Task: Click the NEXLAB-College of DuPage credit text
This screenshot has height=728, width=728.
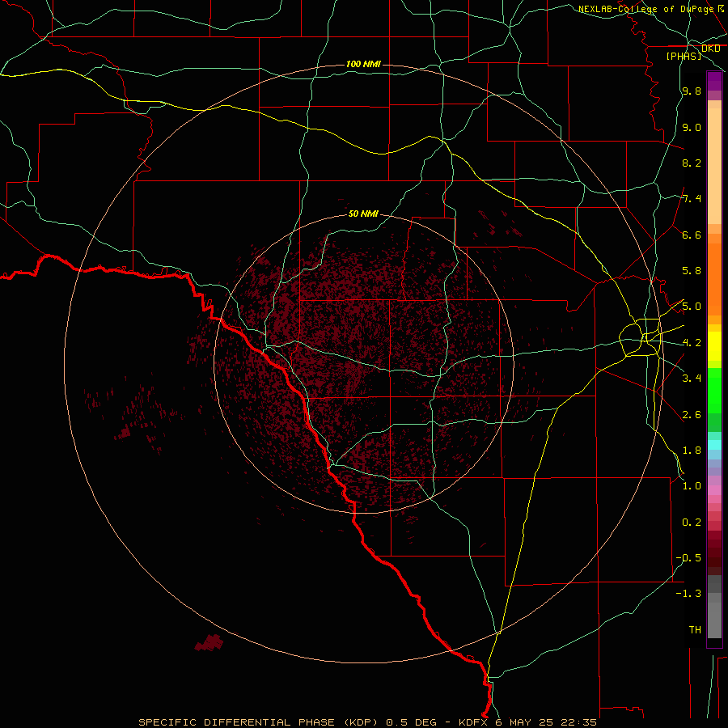Action: (x=645, y=9)
